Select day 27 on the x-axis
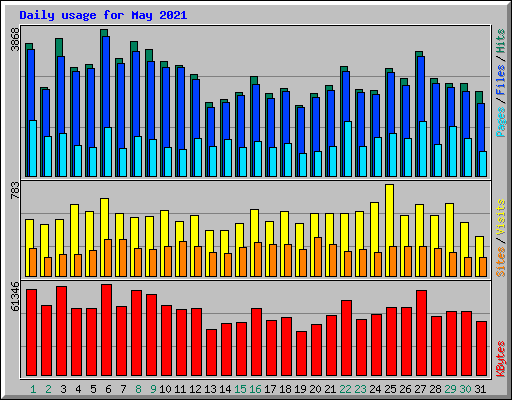This screenshot has width=512, height=400. click(x=420, y=389)
